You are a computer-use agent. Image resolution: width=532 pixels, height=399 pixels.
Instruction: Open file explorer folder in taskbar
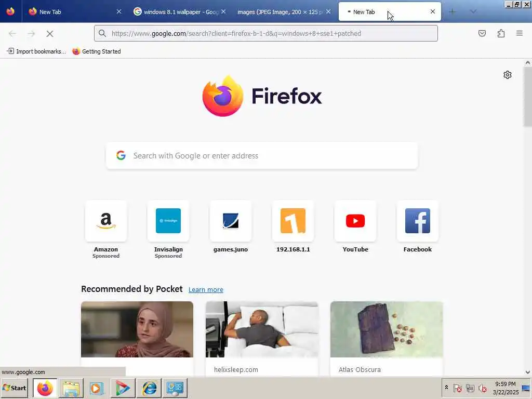71,388
